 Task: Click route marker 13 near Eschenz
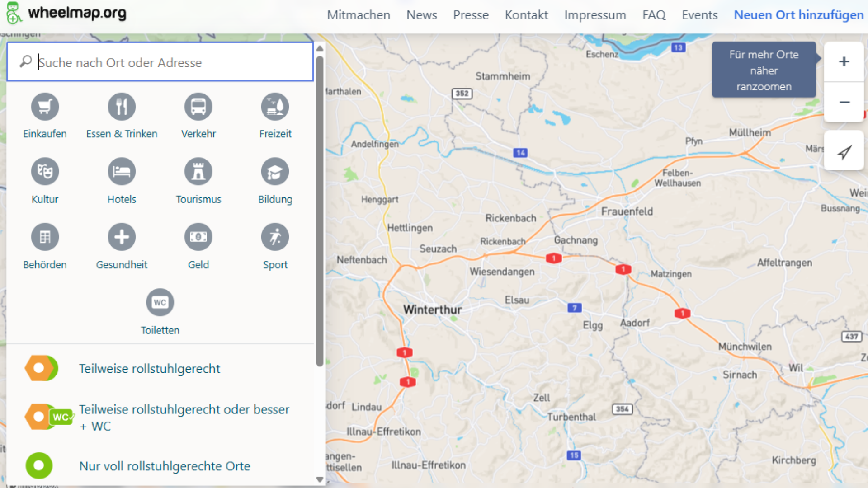(x=678, y=47)
